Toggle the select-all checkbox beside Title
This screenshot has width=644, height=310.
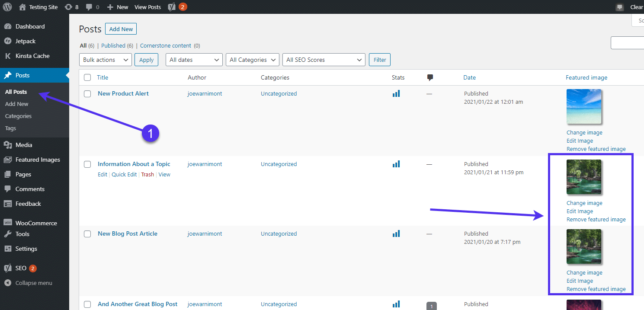click(87, 77)
